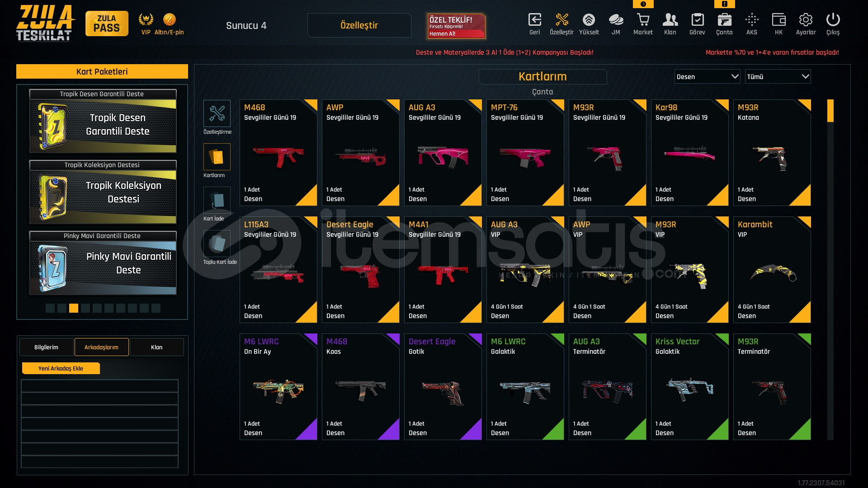
Task: Click the card list vertical scrollbar
Action: click(830, 270)
